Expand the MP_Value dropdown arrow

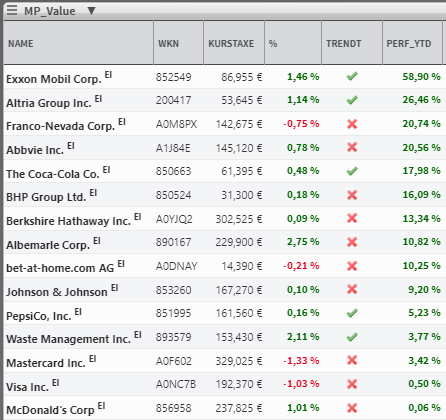[91, 11]
